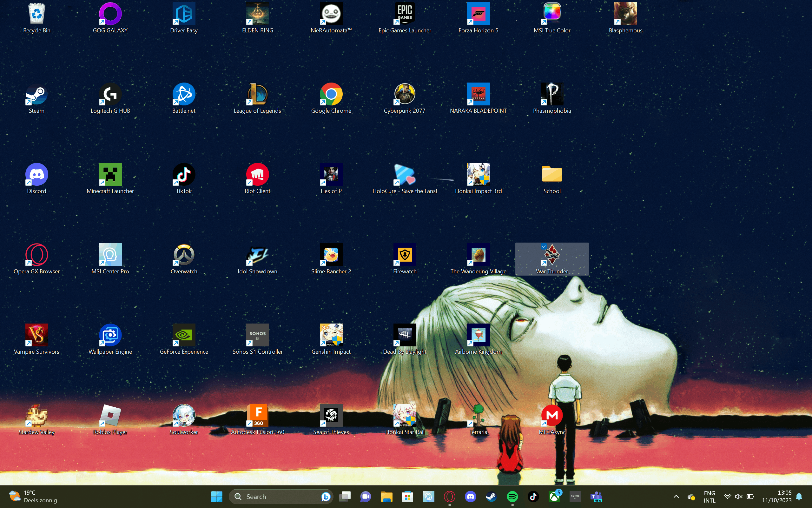Open File Explorer from the taskbar

point(387,497)
